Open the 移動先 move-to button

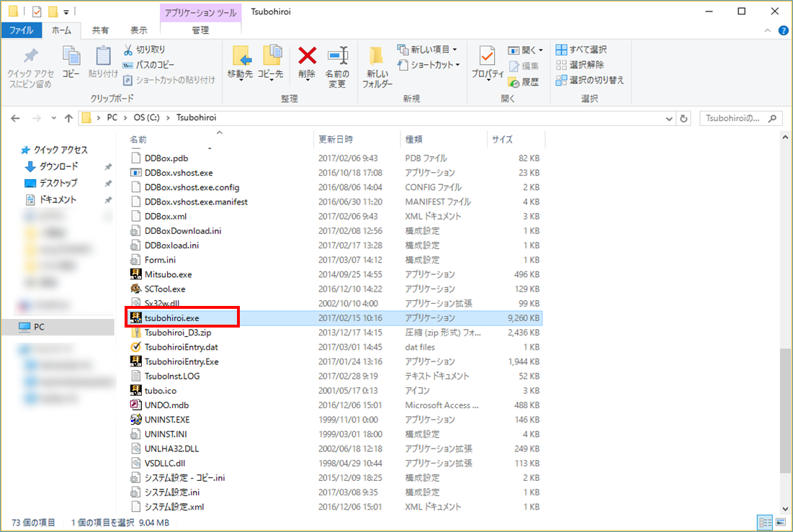tap(241, 63)
